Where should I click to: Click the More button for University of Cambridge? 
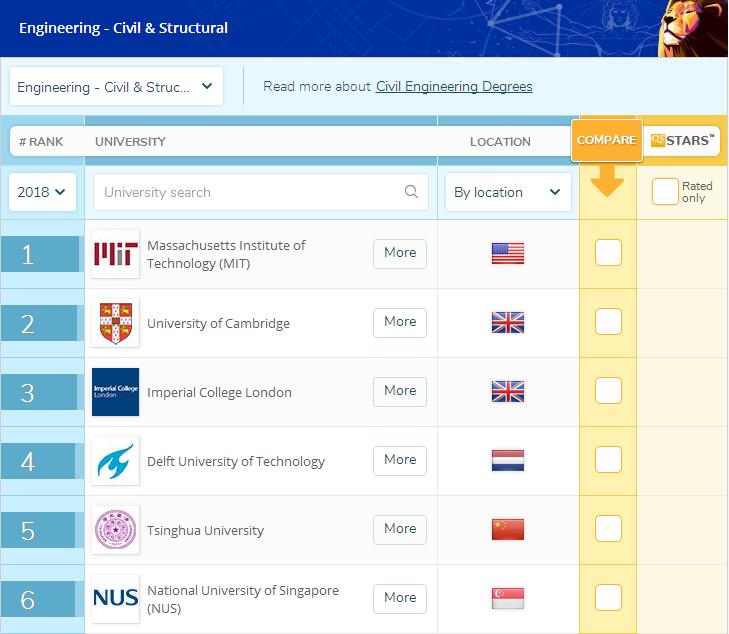pyautogui.click(x=400, y=323)
